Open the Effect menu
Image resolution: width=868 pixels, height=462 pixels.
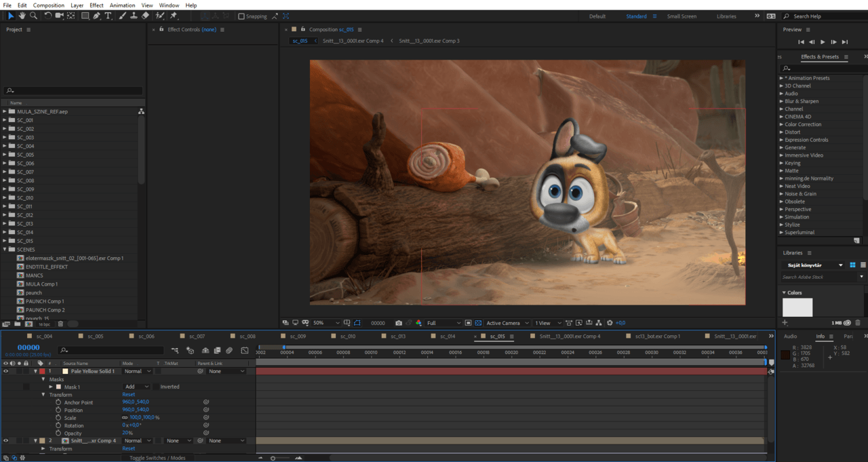click(96, 5)
